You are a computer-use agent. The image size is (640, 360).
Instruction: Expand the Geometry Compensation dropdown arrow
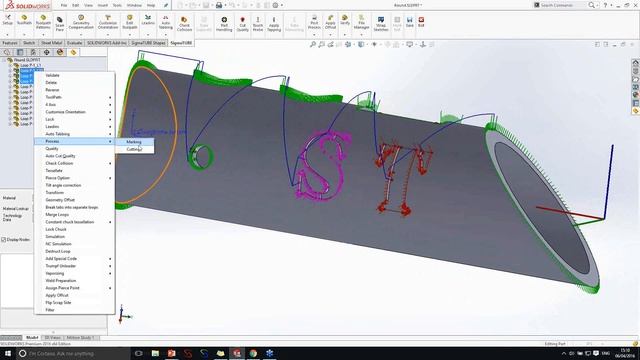(81, 34)
